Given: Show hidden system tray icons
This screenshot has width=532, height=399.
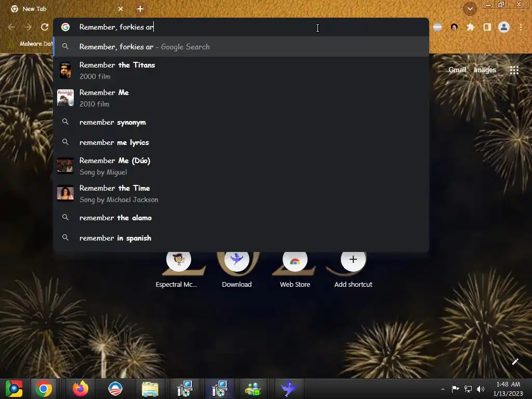Looking at the screenshot, I should pos(443,389).
